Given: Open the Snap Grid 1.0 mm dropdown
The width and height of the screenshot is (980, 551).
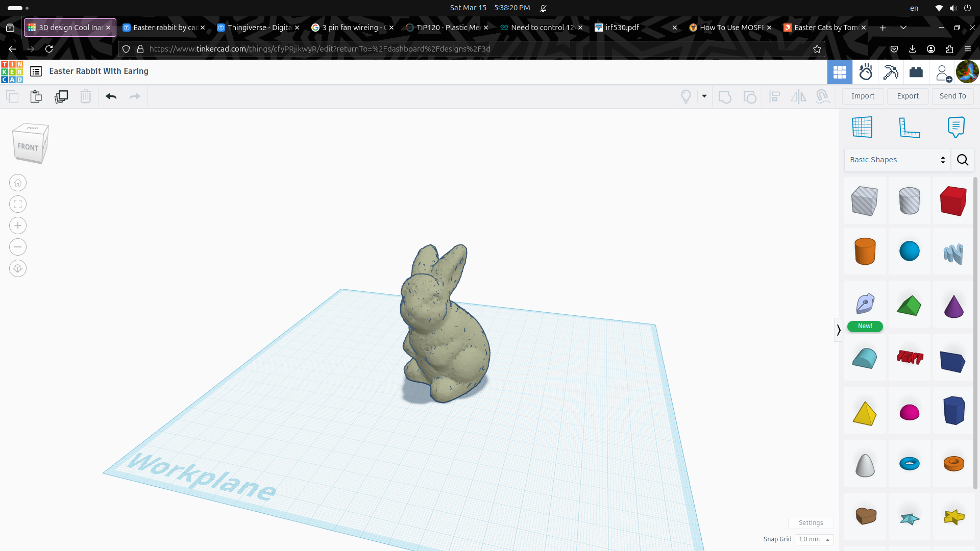Looking at the screenshot, I should pos(814,539).
